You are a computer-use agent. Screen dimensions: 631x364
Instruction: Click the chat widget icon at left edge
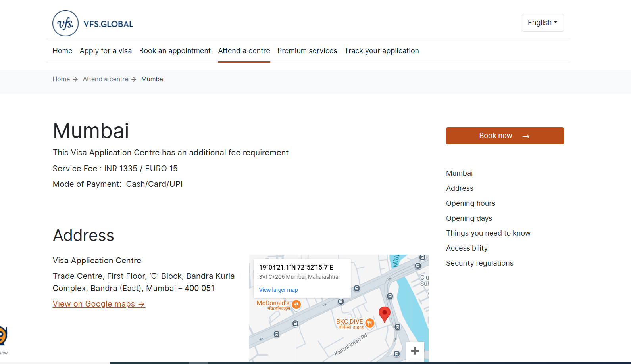click(3, 336)
